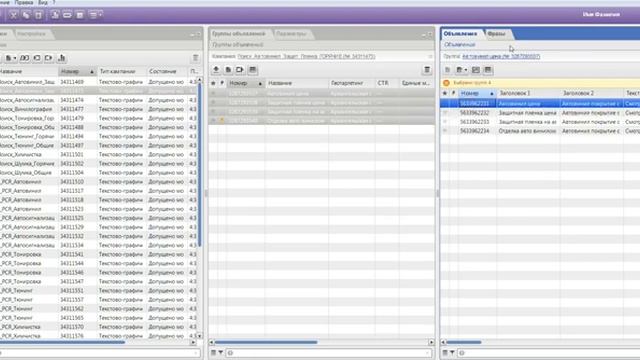Click the first document icon in the ads toolbar
The width and height of the screenshot is (640, 360).
[x=447, y=70]
